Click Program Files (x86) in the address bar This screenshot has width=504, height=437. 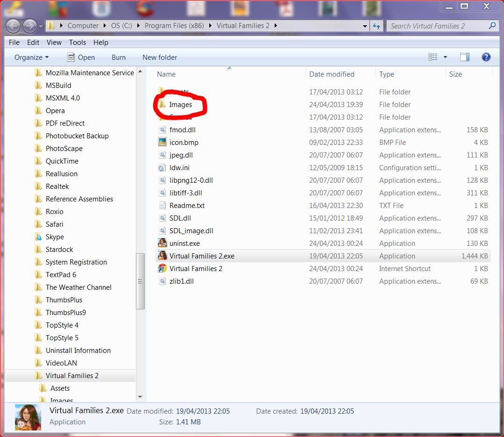coord(174,26)
